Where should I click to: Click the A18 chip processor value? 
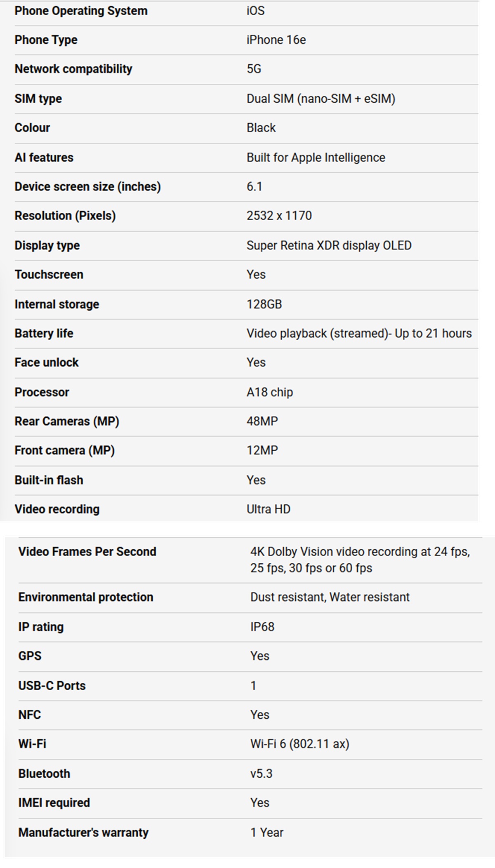click(x=269, y=392)
